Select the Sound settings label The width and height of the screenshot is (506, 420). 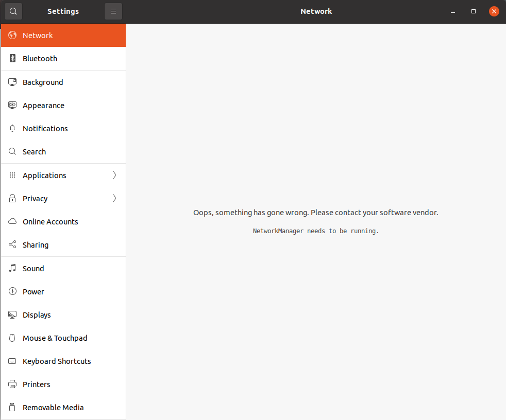(x=33, y=269)
